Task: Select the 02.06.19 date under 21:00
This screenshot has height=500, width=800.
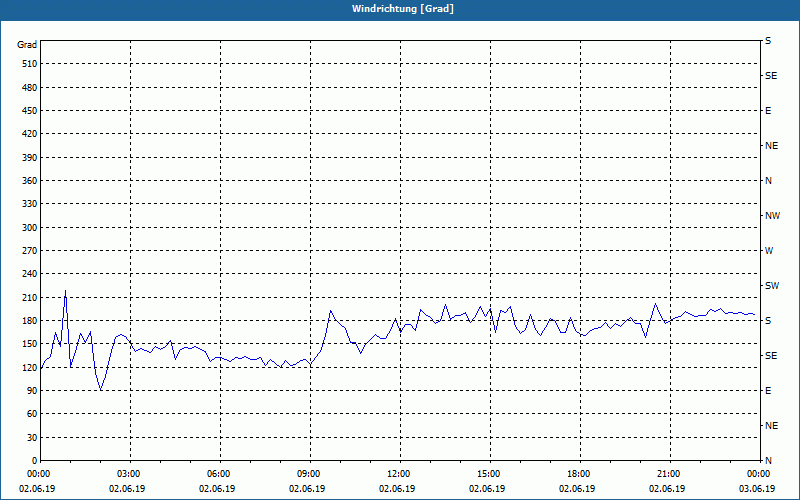Action: (x=667, y=489)
